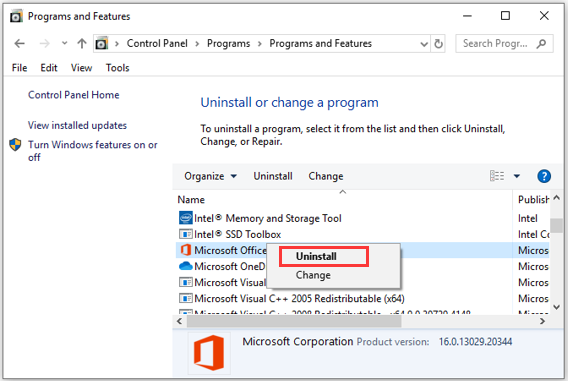Click the vertical scrollbar up arrow

coord(557,198)
